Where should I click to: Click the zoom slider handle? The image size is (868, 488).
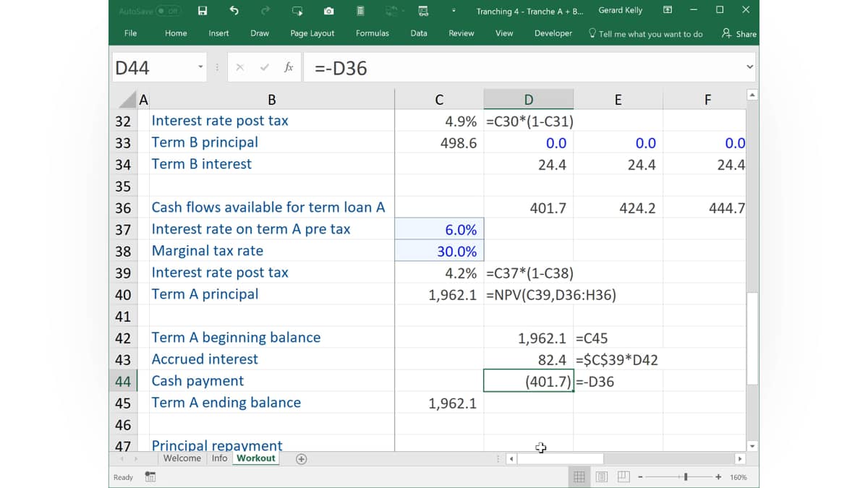click(686, 477)
